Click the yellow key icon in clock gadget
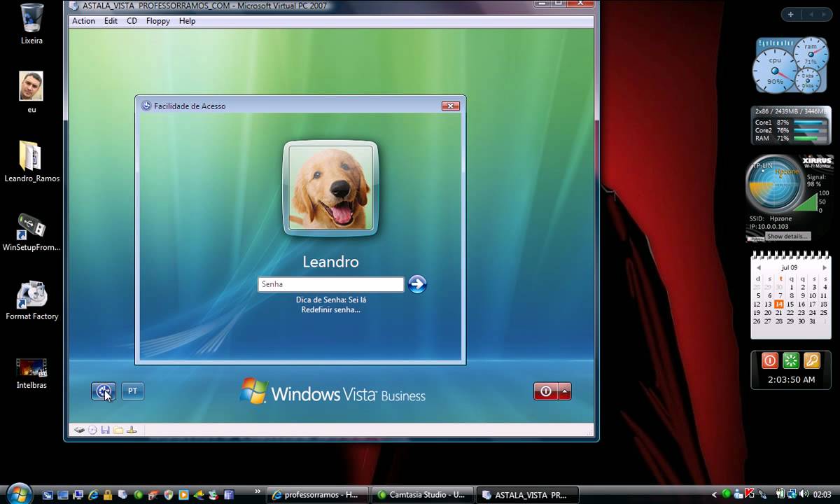 812,360
